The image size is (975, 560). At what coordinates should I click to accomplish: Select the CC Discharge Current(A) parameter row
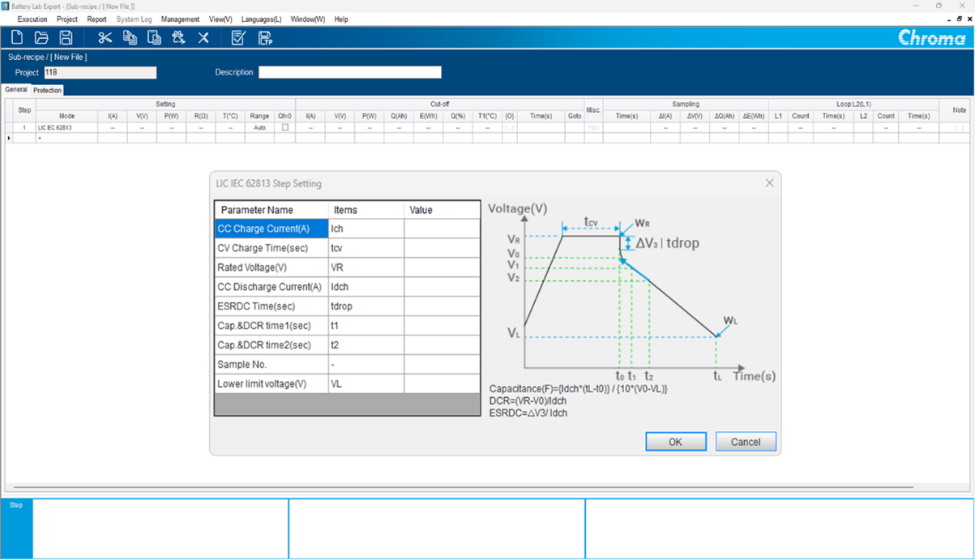coord(270,286)
